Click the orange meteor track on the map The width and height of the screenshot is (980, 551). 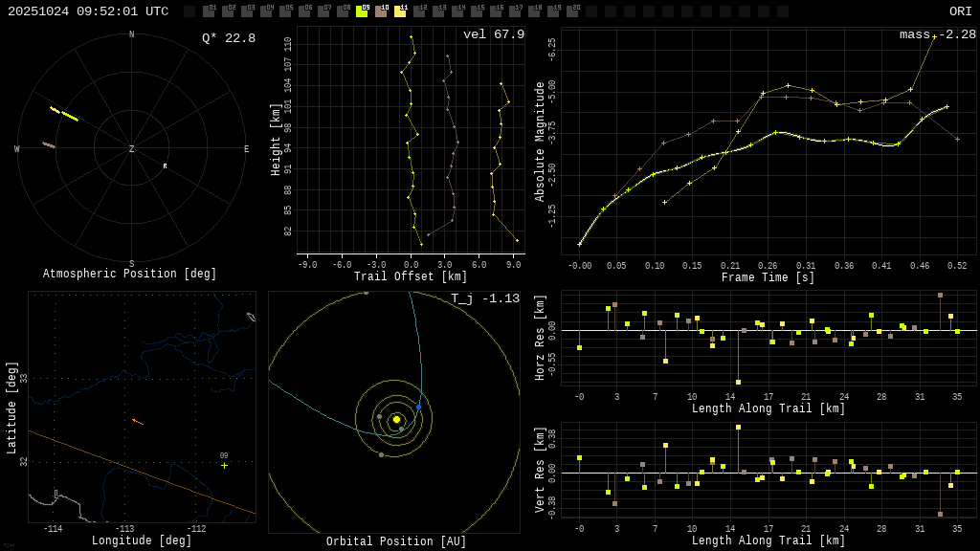point(138,421)
